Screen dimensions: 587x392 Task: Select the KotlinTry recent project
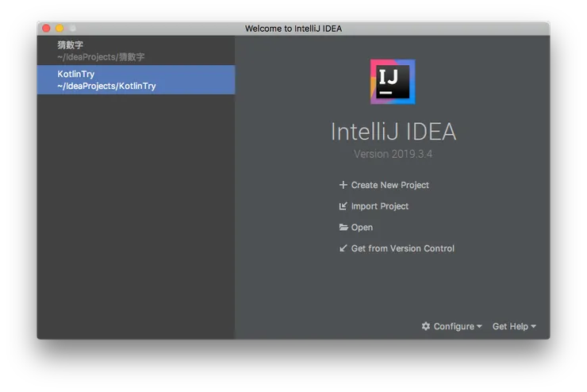tap(136, 79)
